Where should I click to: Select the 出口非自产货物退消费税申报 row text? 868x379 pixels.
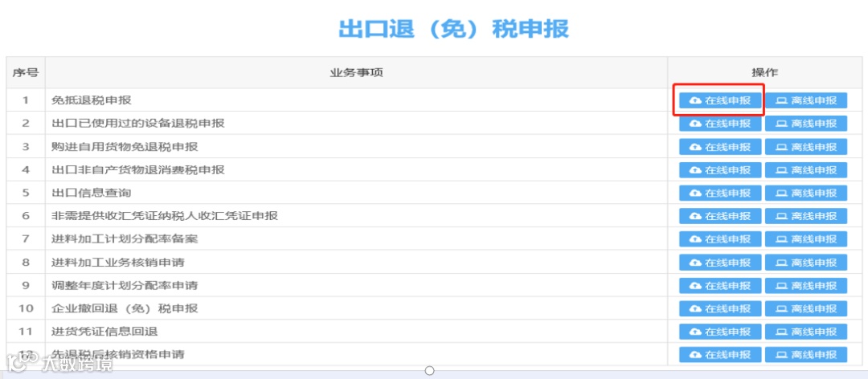[138, 170]
